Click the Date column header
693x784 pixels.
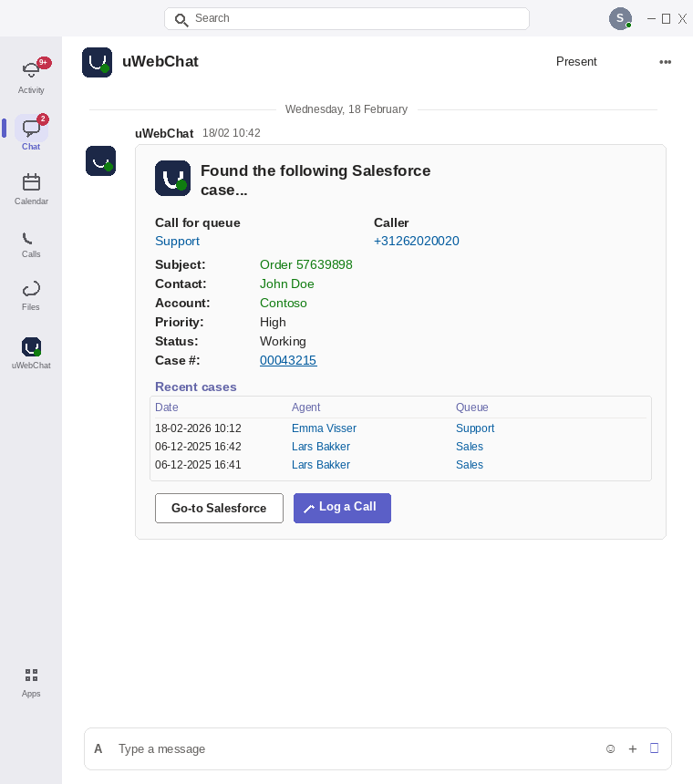[167, 407]
